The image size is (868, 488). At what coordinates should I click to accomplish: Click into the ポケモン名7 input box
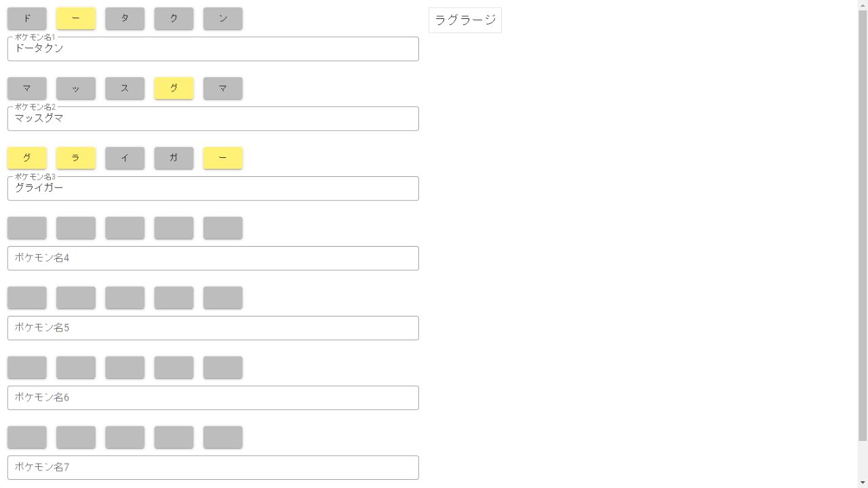(213, 468)
